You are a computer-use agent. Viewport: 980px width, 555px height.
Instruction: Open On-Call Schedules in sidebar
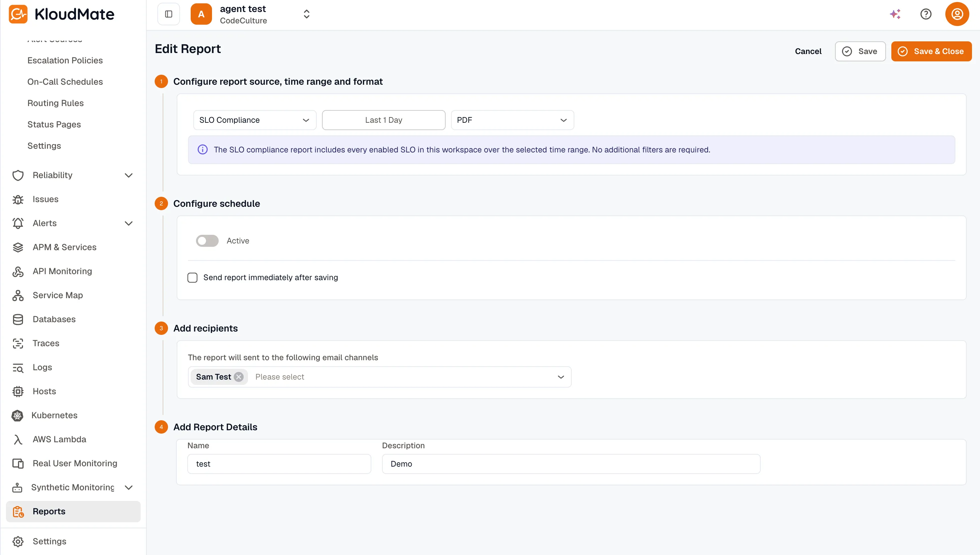pos(65,82)
